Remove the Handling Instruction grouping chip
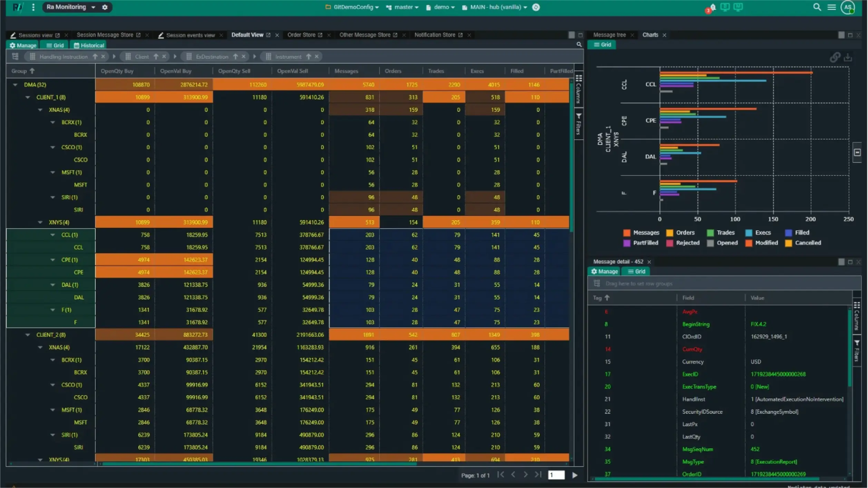The width and height of the screenshot is (868, 488). pos(103,57)
